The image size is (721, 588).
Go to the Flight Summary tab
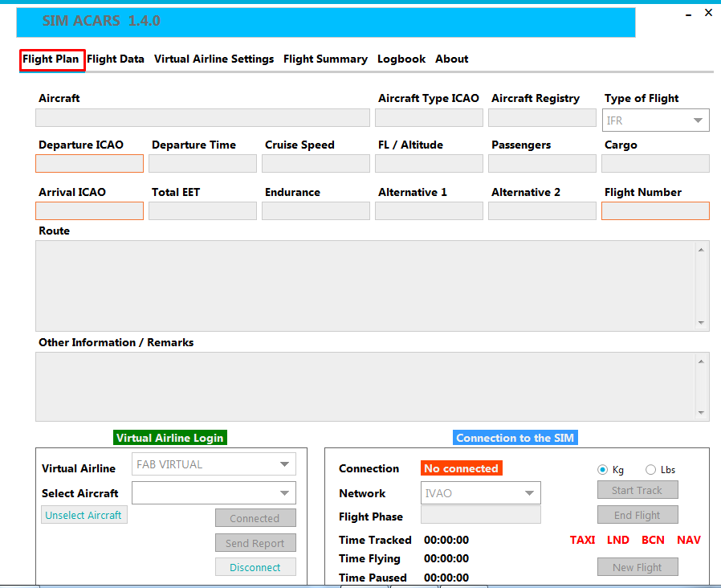pos(325,59)
